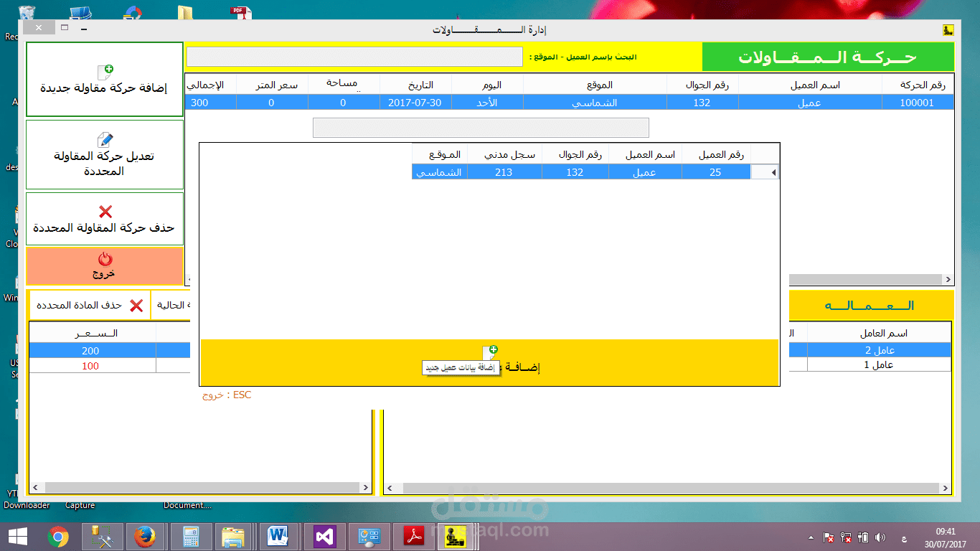
Task: Open Google Chrome from the taskbar
Action: tap(58, 536)
